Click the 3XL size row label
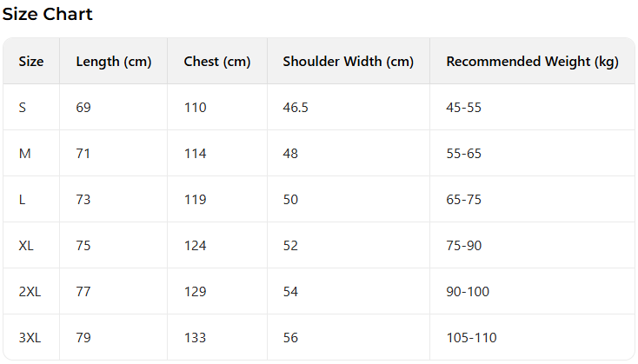 pos(30,337)
